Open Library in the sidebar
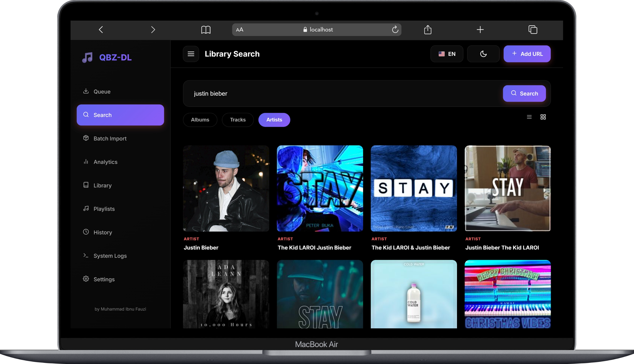The width and height of the screenshot is (634, 364). (x=120, y=185)
